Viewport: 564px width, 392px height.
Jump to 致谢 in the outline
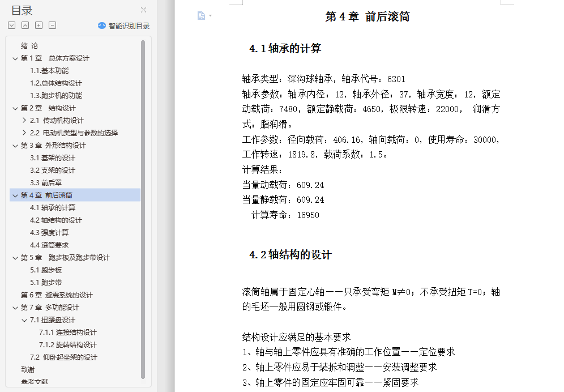28,370
